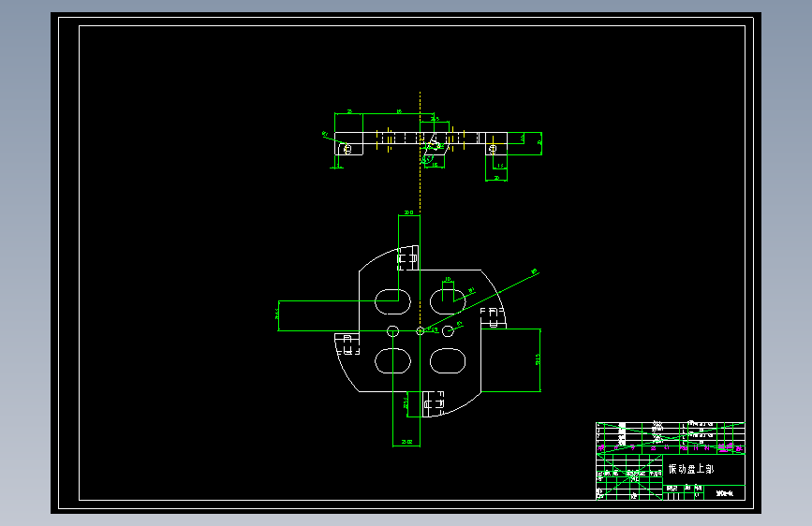Click the vertical dimension right of the plan view
This screenshot has width=812, height=526.
tap(539, 359)
